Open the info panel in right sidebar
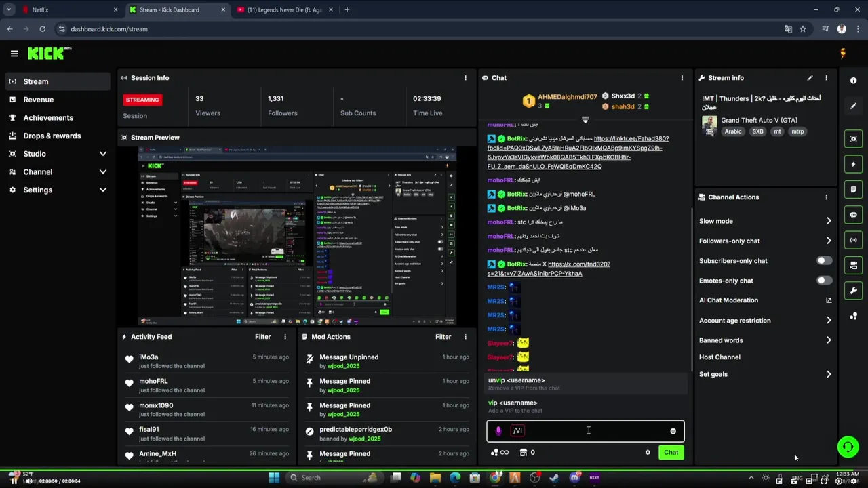The width and height of the screenshot is (868, 488). [853, 80]
